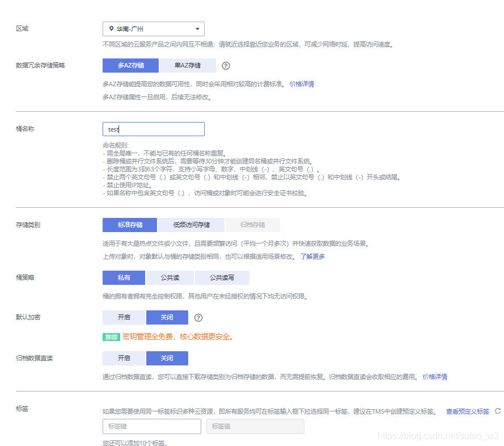Choose 私有 bucket policy
The image size is (504, 446).
pos(124,277)
